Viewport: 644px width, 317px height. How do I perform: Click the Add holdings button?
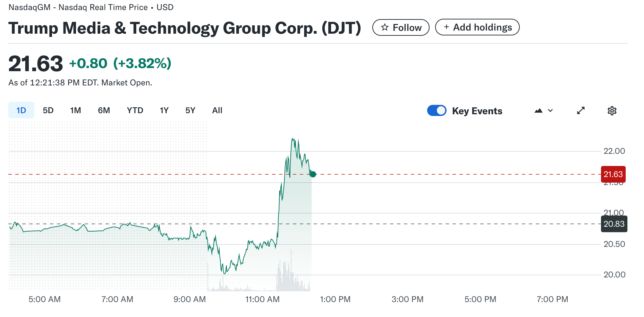[x=477, y=27]
